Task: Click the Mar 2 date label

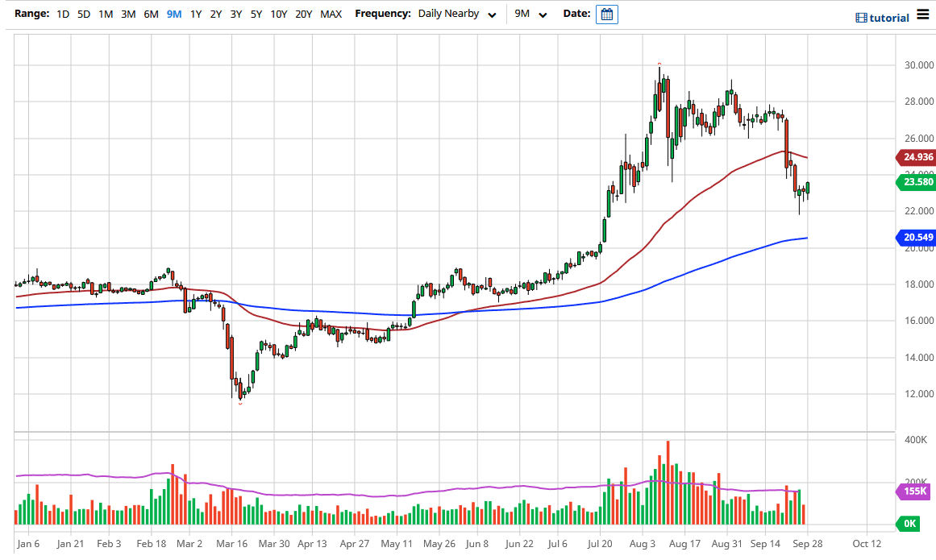Action: [x=189, y=544]
